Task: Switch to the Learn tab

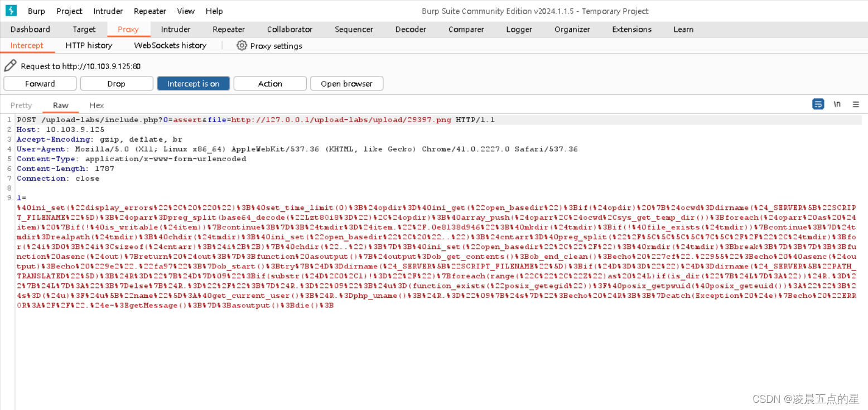Action: [683, 30]
